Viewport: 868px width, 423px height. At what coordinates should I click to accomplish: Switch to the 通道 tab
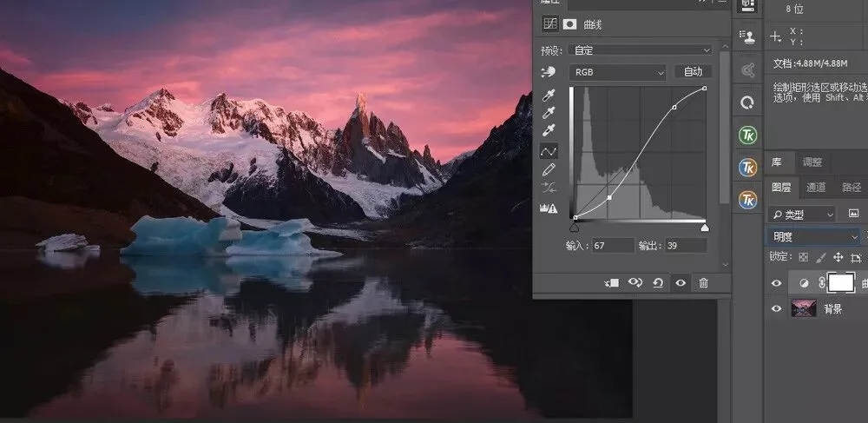pyautogui.click(x=815, y=188)
